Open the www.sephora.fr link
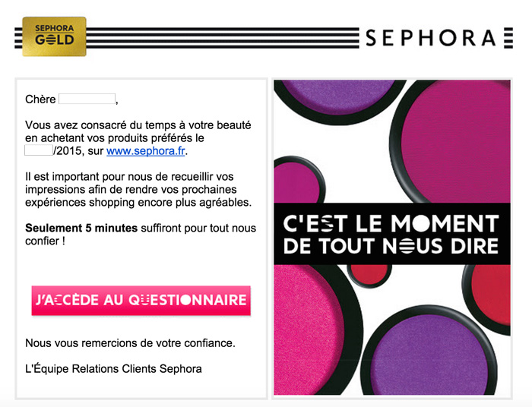This screenshot has width=532, height=407. [146, 151]
